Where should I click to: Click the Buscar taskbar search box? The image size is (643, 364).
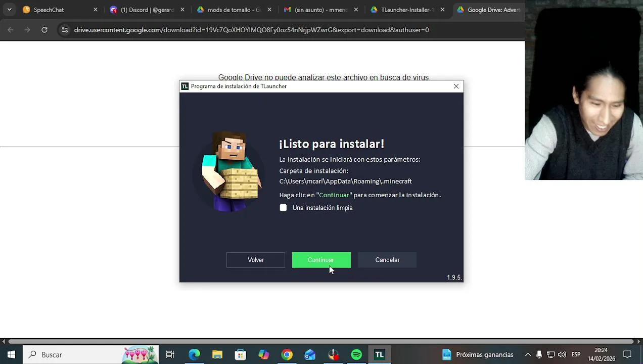pos(91,355)
